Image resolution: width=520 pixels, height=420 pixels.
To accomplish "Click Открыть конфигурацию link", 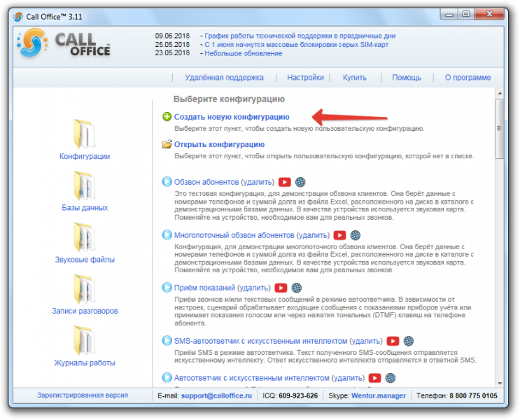I will click(x=219, y=144).
